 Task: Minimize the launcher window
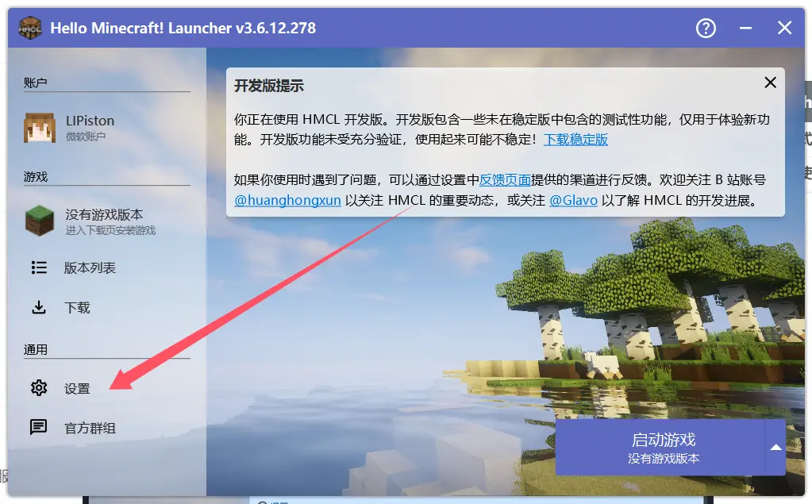pos(746,29)
